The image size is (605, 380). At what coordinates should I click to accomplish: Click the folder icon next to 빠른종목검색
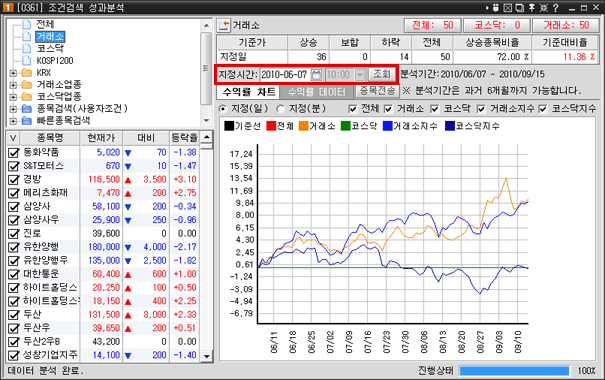point(27,121)
